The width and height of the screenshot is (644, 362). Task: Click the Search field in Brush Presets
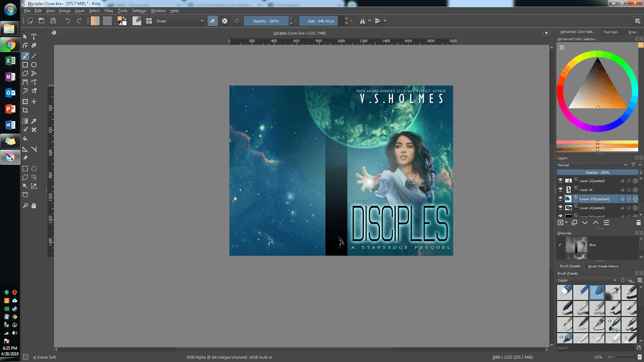pos(596,348)
